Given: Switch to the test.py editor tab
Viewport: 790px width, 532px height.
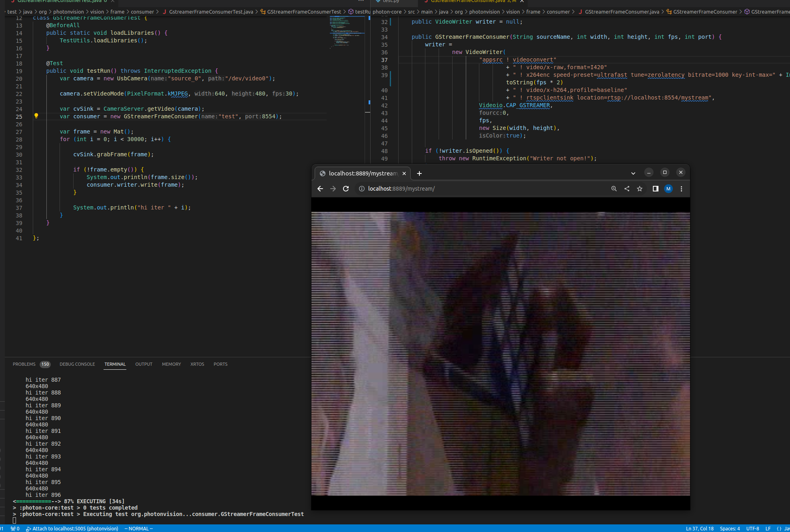Looking at the screenshot, I should 390,2.
